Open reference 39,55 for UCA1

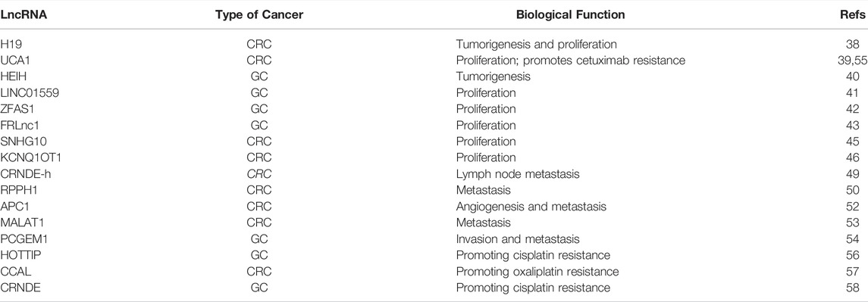tap(853, 61)
